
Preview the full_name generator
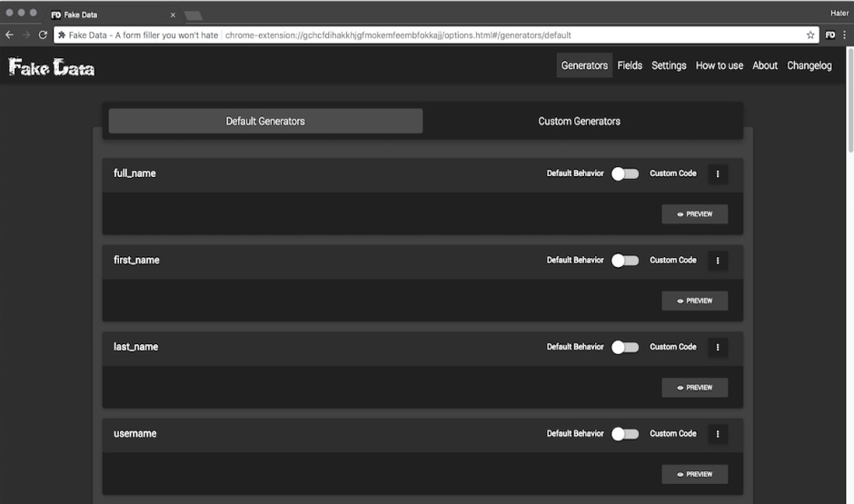694,214
